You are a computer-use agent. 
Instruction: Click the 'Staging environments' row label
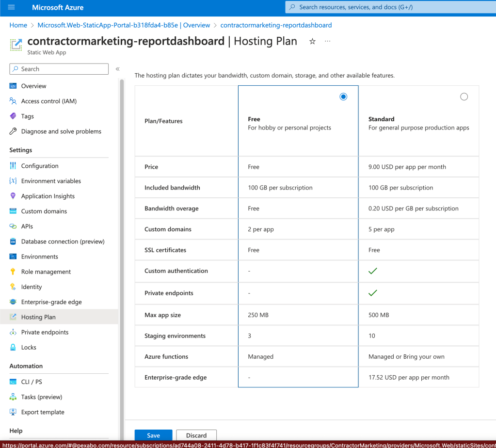tap(175, 336)
